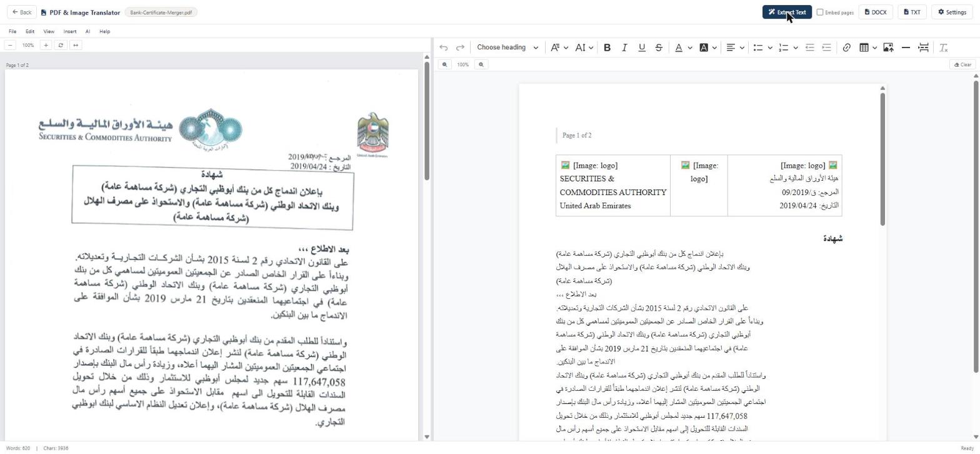Image resolution: width=980 pixels, height=454 pixels.
Task: Open the AI menu
Action: pos(87,31)
